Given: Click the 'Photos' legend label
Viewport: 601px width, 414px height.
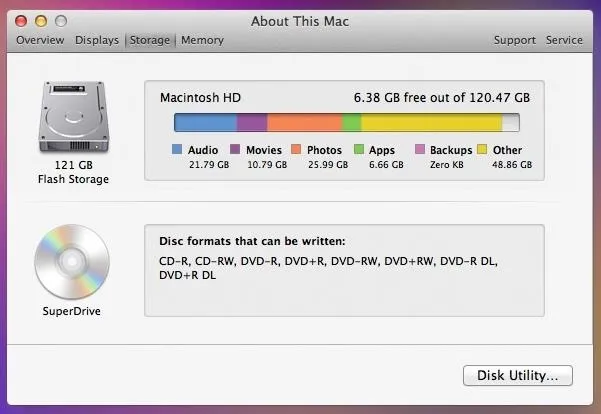Looking at the screenshot, I should [x=324, y=150].
